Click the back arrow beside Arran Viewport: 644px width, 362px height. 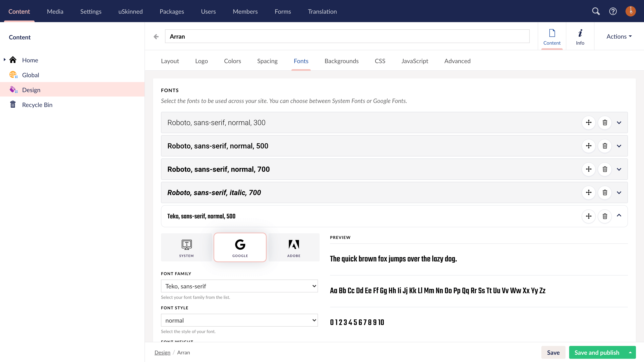click(156, 37)
